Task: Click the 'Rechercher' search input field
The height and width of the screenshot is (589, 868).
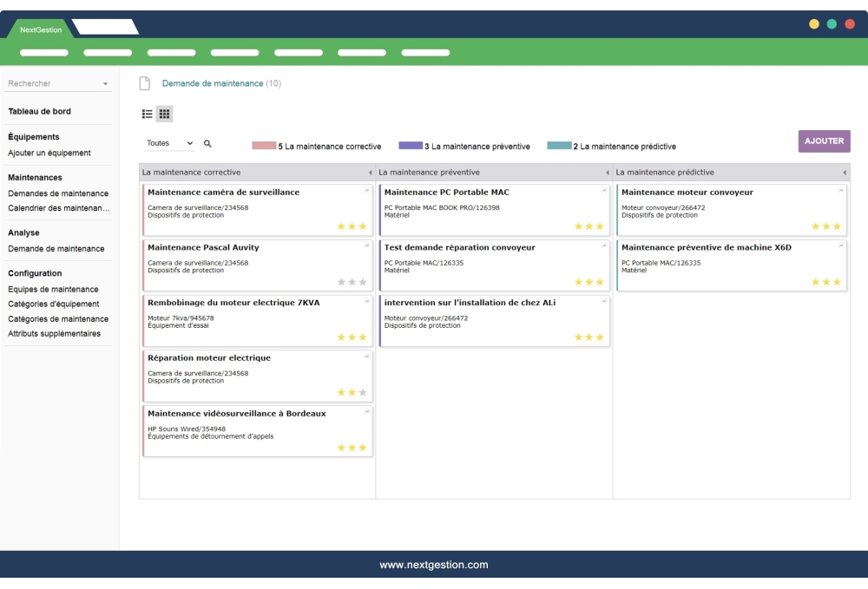Action: (x=48, y=84)
